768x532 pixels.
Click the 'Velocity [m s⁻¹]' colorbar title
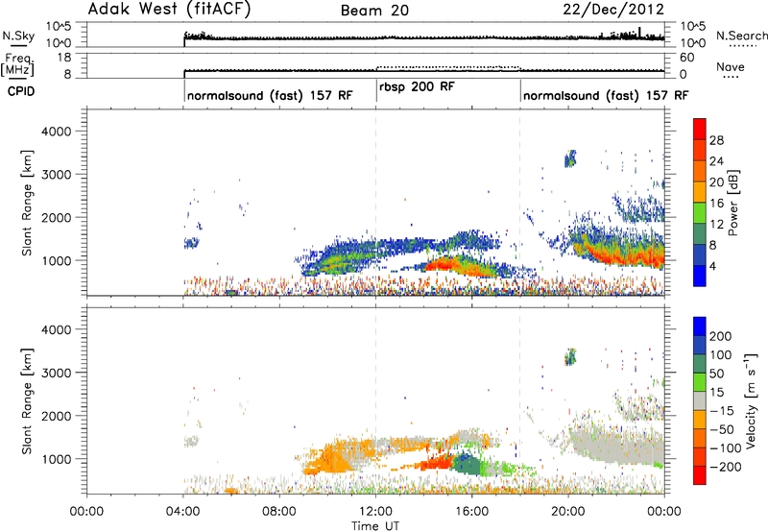pyautogui.click(x=751, y=400)
